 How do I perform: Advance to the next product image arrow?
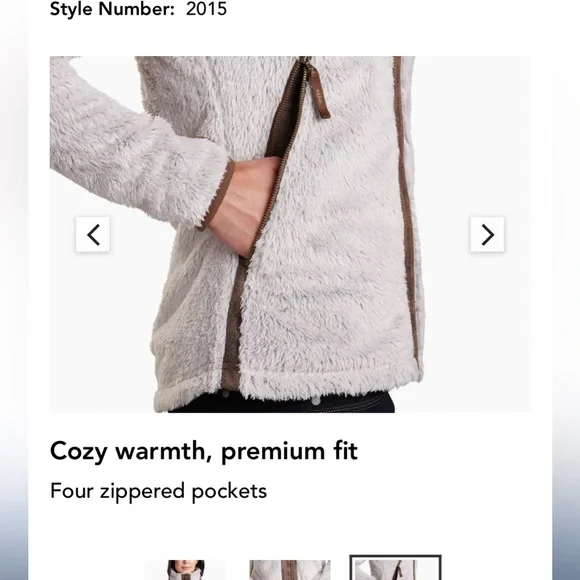pos(487,235)
